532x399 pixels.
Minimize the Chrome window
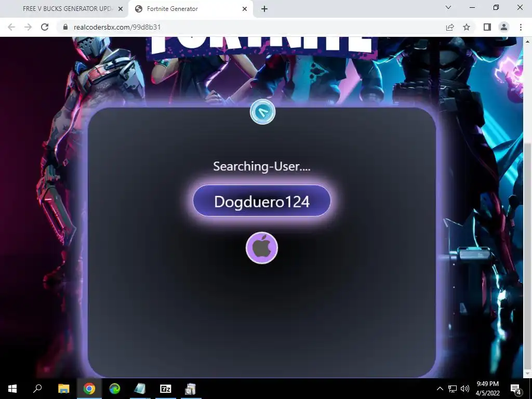(472, 7)
